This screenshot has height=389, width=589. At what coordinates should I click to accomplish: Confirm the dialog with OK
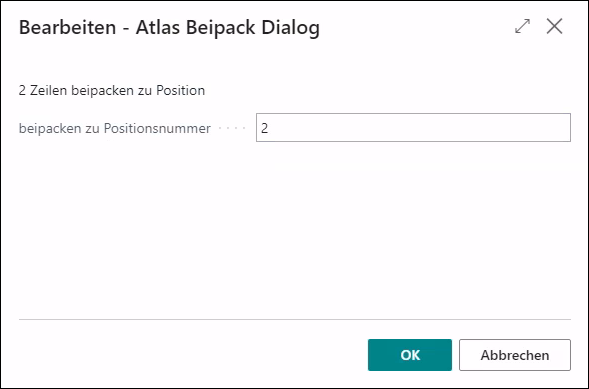[x=410, y=355]
